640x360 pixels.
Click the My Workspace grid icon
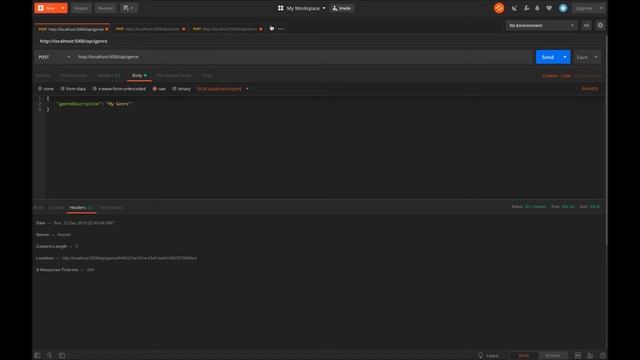point(280,8)
